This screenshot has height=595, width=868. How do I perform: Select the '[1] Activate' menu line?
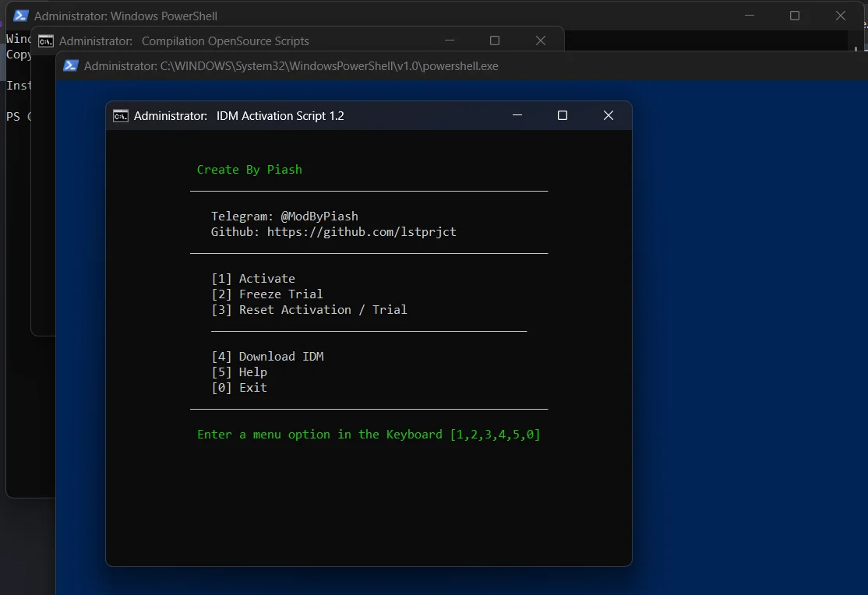click(253, 278)
